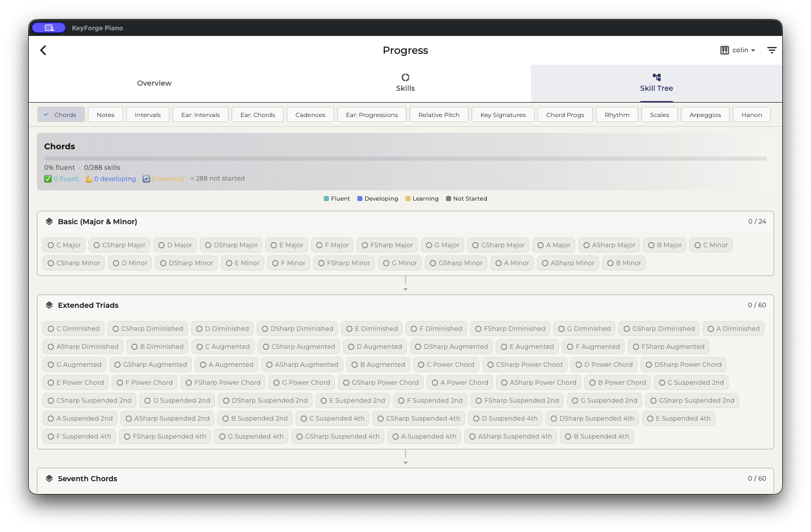The width and height of the screenshot is (811, 532).
Task: Switch to the Skill Tree tab
Action: click(x=657, y=83)
